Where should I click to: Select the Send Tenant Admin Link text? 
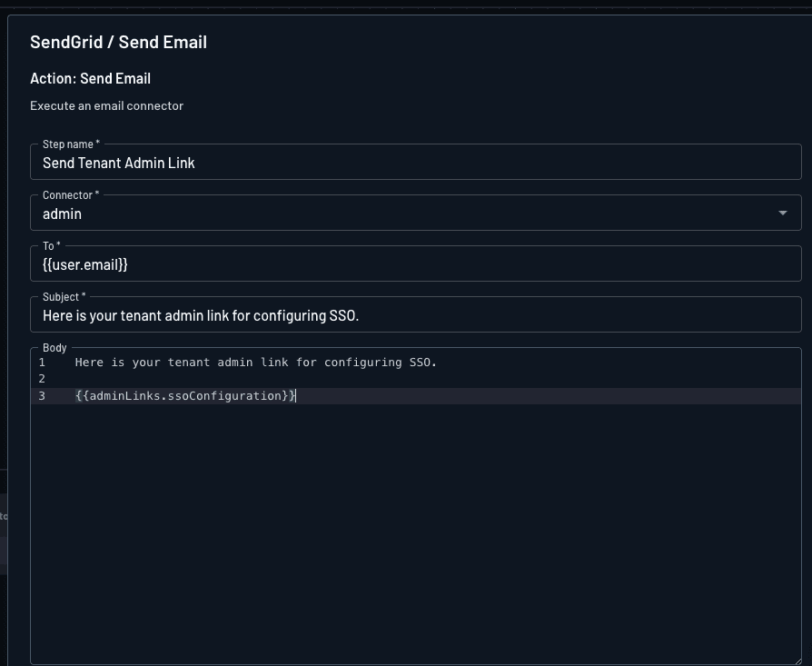click(118, 163)
